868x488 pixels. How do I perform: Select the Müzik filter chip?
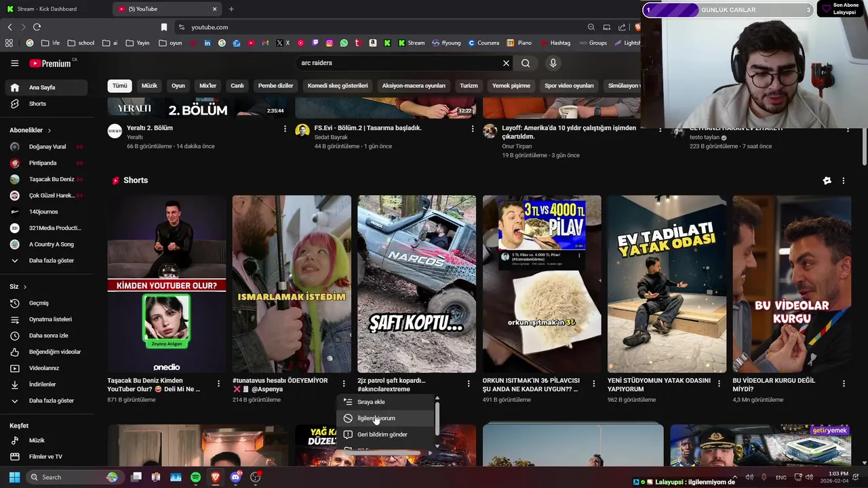[x=149, y=86]
